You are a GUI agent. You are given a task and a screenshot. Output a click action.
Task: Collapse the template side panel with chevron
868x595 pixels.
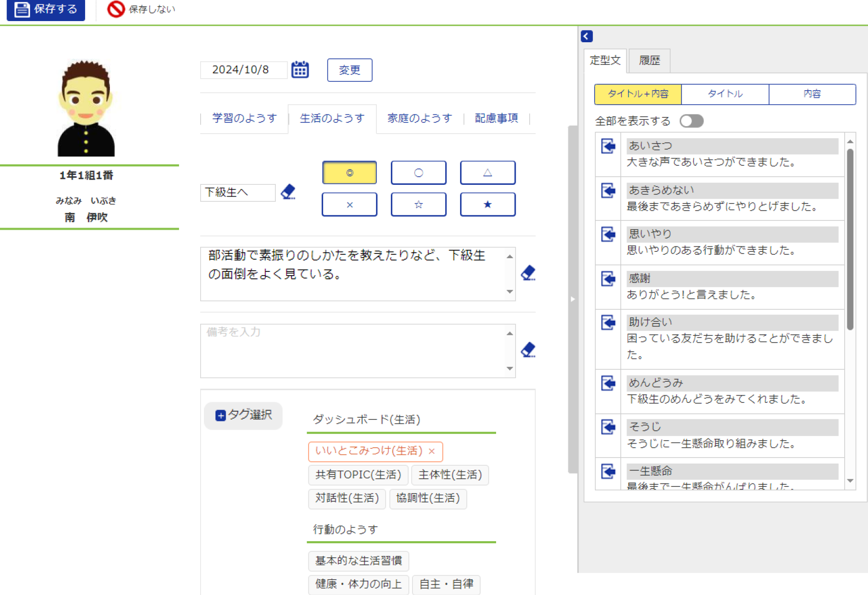point(586,36)
